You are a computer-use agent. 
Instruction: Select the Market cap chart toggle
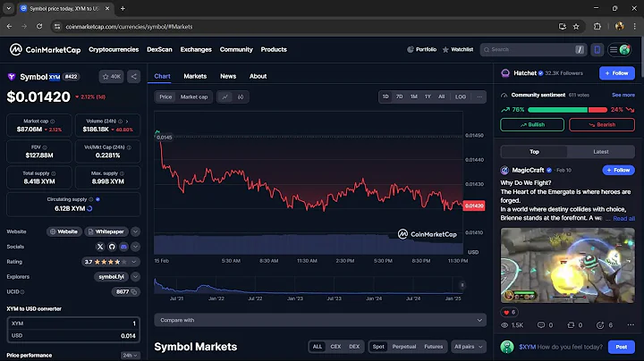[194, 97]
